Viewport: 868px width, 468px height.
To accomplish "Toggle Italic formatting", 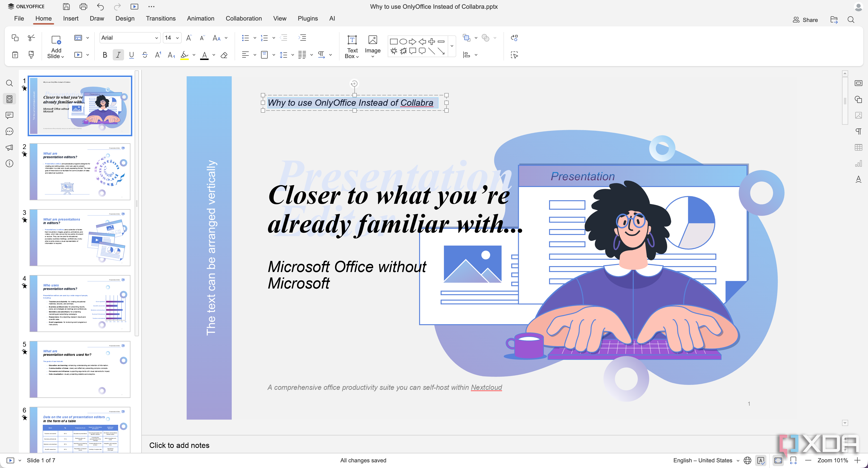I will 118,55.
